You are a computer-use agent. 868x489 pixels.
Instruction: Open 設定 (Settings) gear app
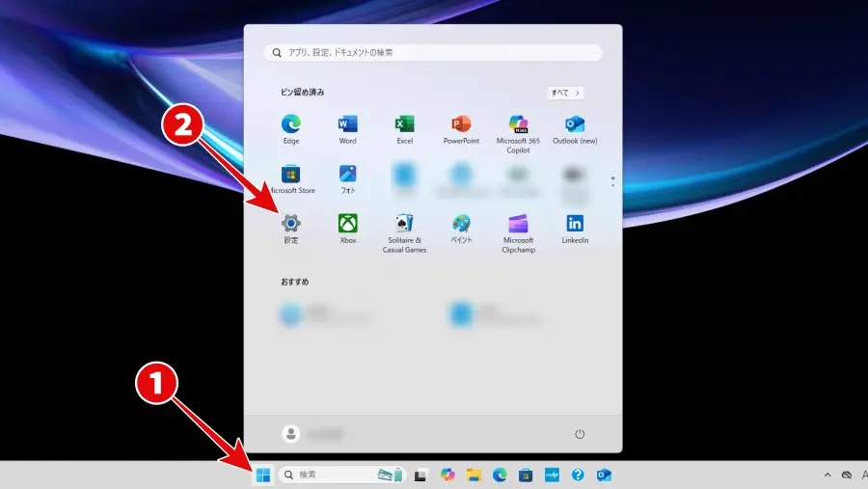pos(291,229)
